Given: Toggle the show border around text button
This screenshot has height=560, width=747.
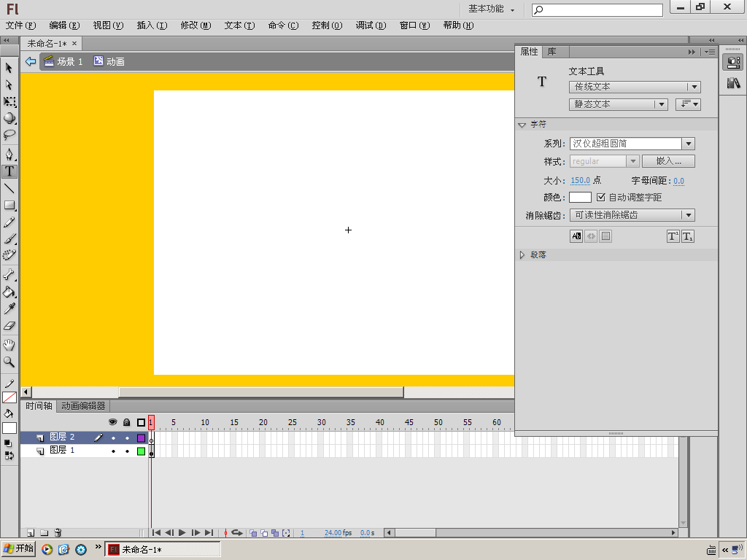Looking at the screenshot, I should [605, 236].
